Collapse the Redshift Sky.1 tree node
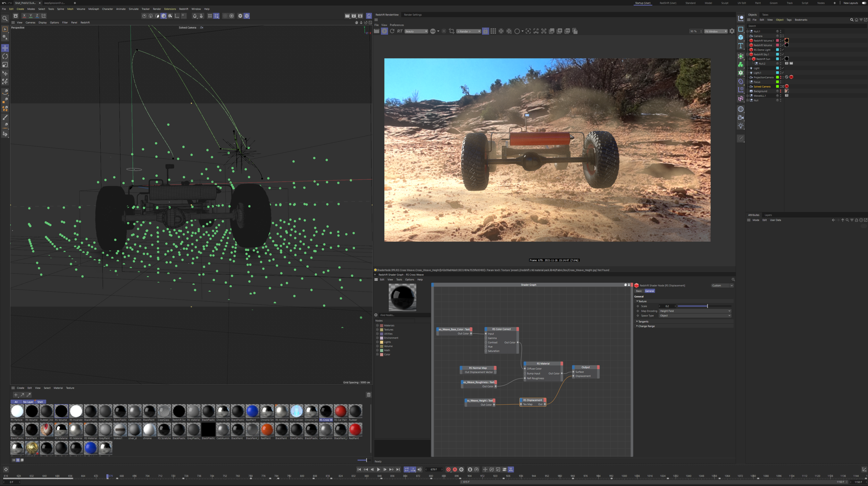The image size is (868, 486). pos(748,55)
